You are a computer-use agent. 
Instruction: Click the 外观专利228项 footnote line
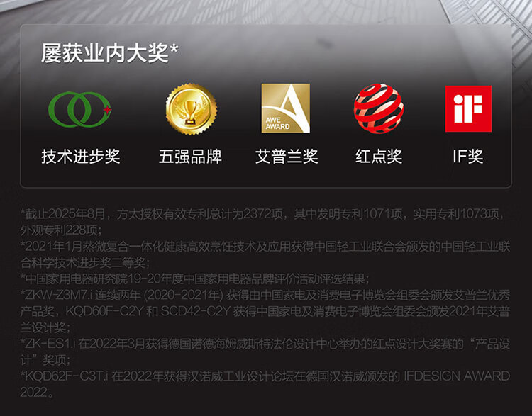pyautogui.click(x=61, y=230)
